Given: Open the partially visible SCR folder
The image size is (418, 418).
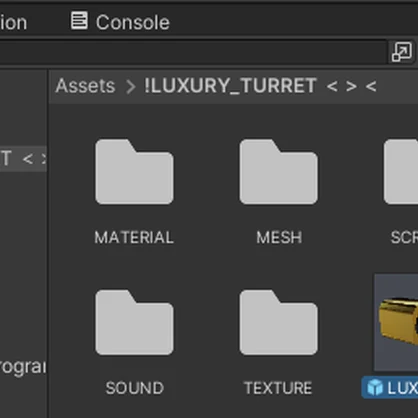Looking at the screenshot, I should (x=401, y=172).
